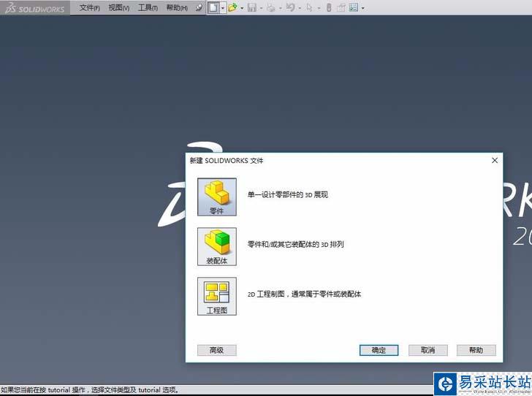Click the 帮助 button in the dialog
The height and width of the screenshot is (396, 532).
coord(476,350)
